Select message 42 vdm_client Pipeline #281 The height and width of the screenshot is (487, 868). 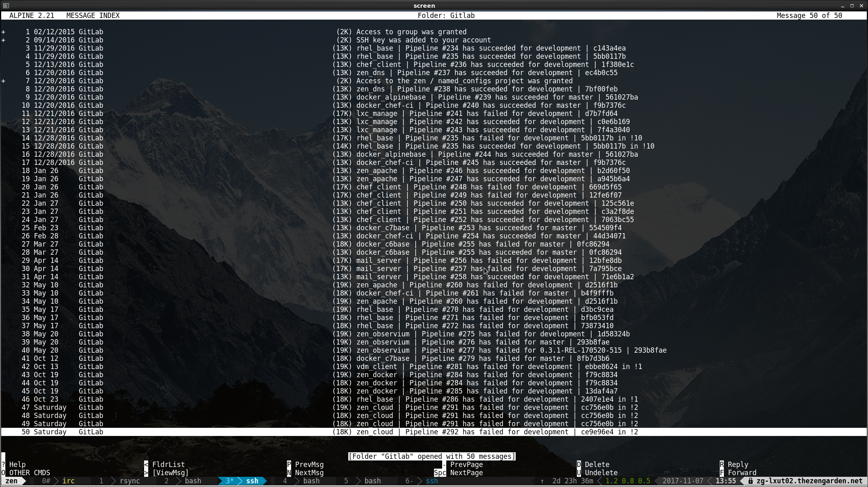434,367
